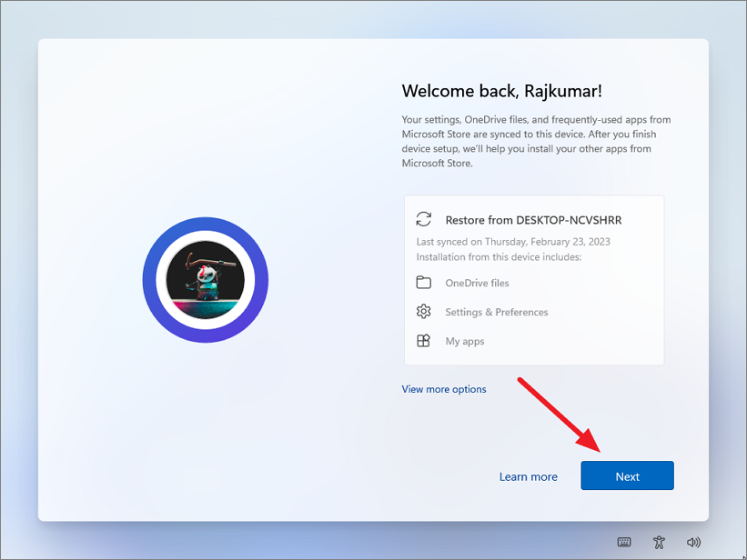Click the Next button
747x560 pixels.
[x=627, y=475]
